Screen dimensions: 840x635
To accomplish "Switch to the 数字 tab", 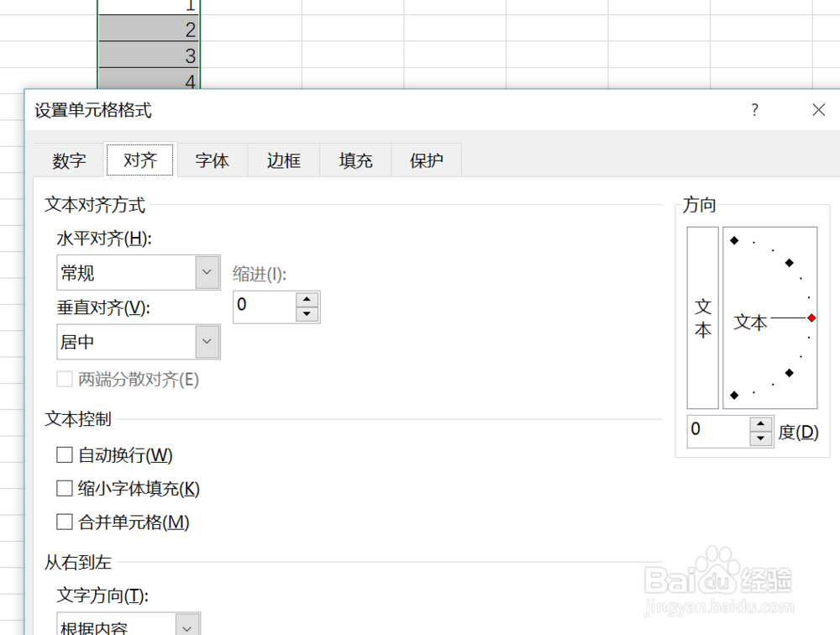I will pyautogui.click(x=68, y=160).
